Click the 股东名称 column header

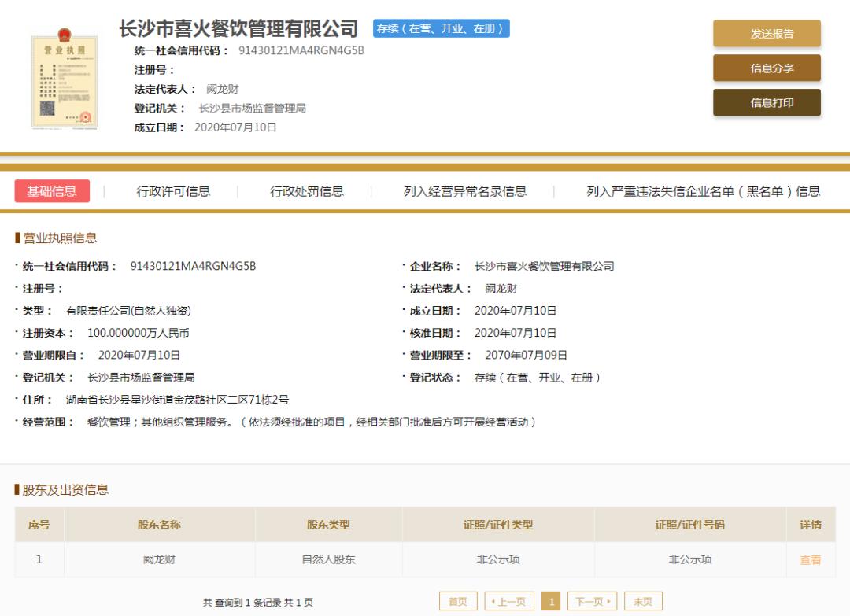[x=159, y=525]
